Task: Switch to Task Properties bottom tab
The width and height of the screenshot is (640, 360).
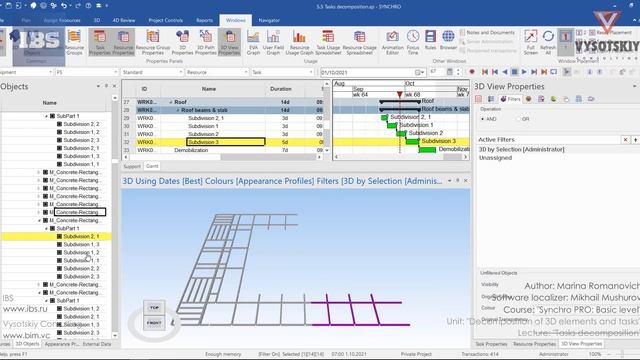Action: click(x=491, y=344)
